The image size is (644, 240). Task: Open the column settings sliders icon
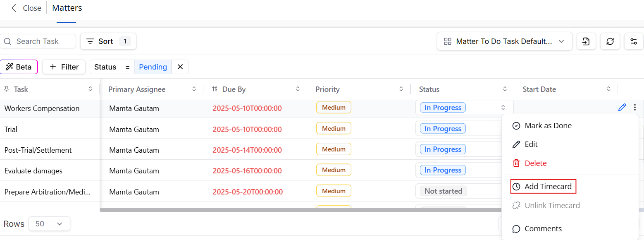pyautogui.click(x=634, y=41)
